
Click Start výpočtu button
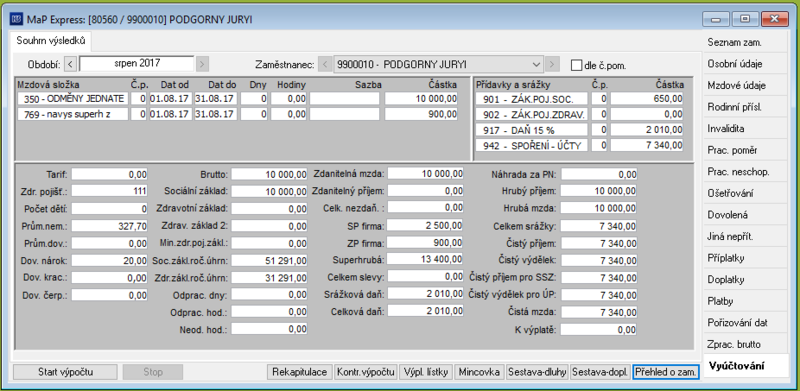(65, 372)
